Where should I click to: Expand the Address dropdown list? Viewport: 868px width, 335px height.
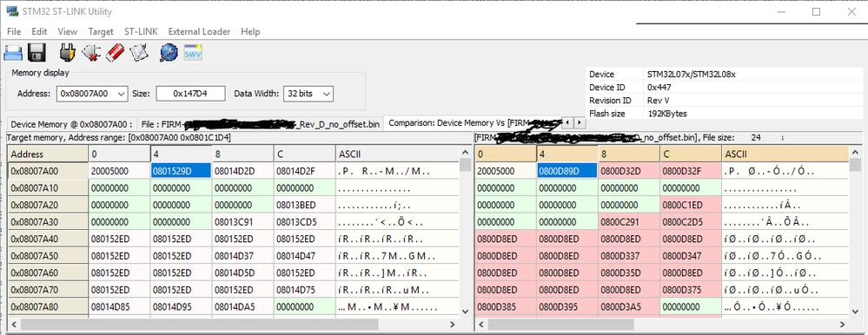pos(122,94)
